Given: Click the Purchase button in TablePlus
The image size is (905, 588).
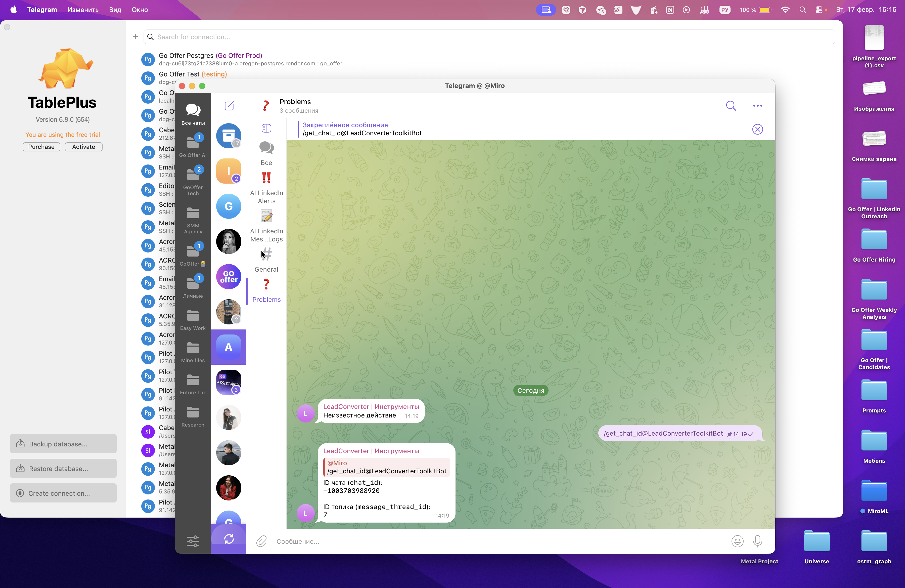Looking at the screenshot, I should [41, 147].
